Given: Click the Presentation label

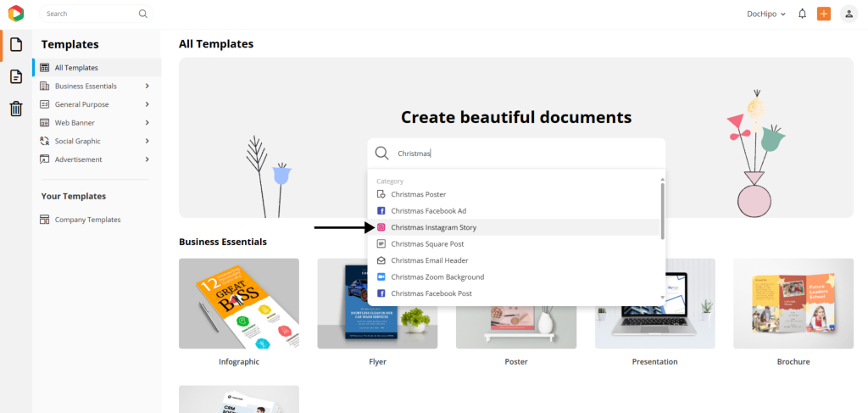Looking at the screenshot, I should (655, 361).
